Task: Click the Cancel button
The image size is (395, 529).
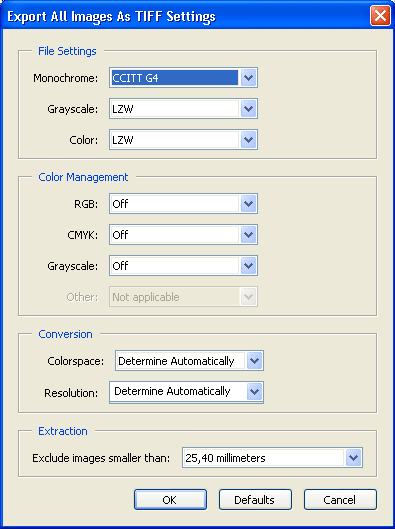Action: point(340,500)
